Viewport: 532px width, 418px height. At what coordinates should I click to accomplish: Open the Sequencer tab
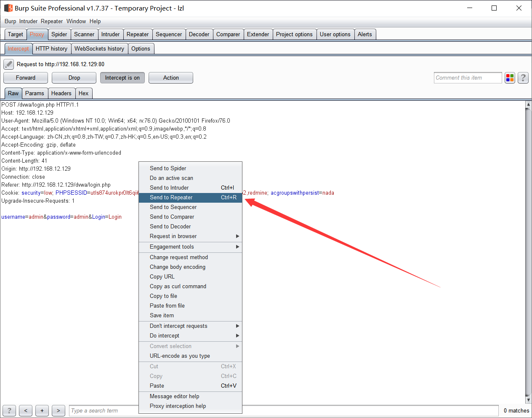169,35
